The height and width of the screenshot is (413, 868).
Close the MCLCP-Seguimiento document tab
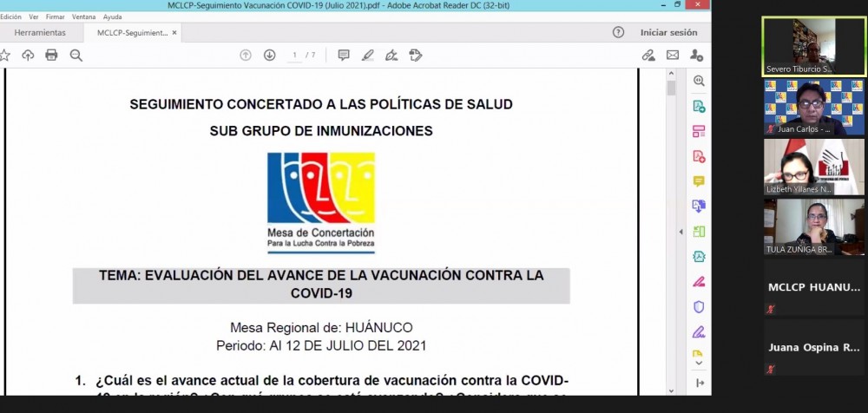174,33
